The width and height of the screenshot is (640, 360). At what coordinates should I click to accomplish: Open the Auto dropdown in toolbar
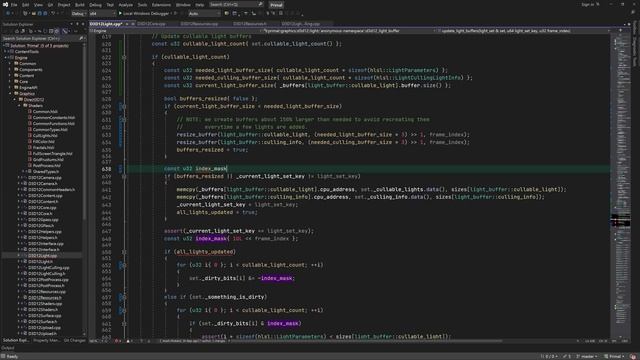coord(204,13)
